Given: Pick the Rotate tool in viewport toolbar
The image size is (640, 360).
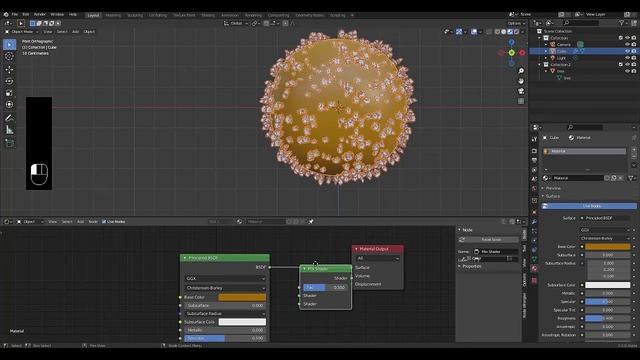Looking at the screenshot, I should click(9, 81).
